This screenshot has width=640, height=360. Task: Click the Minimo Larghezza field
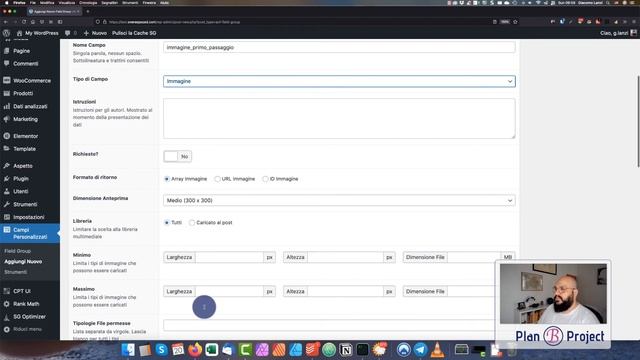229,257
